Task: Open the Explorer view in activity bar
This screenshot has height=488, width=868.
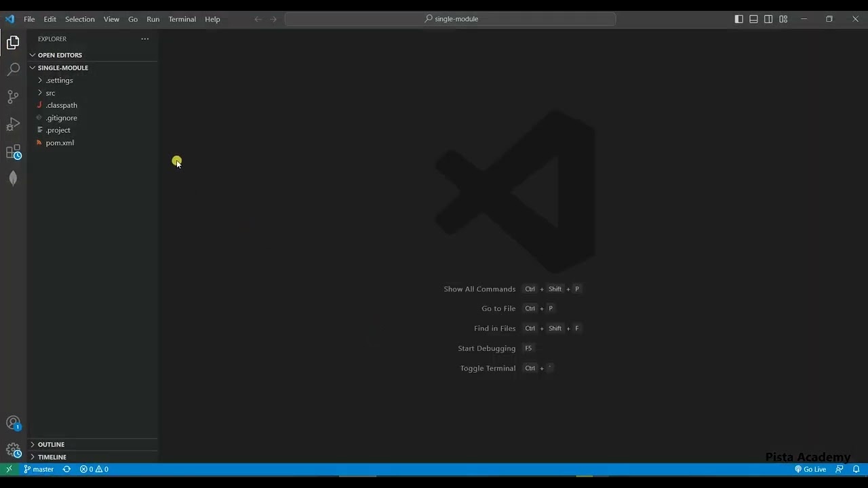Action: click(13, 43)
